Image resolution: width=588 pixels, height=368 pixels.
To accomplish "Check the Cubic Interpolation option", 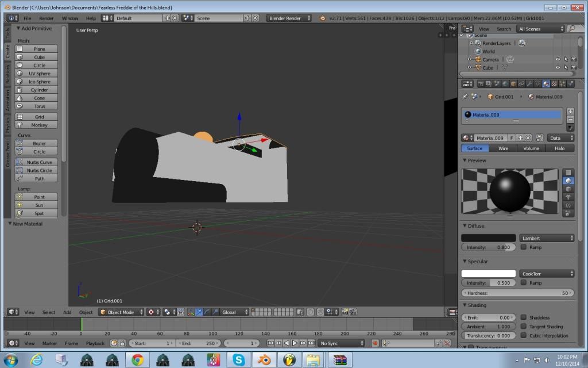I will pos(524,335).
